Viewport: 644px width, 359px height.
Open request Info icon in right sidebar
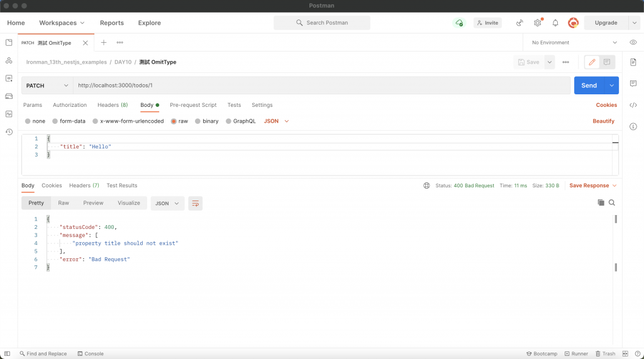633,126
